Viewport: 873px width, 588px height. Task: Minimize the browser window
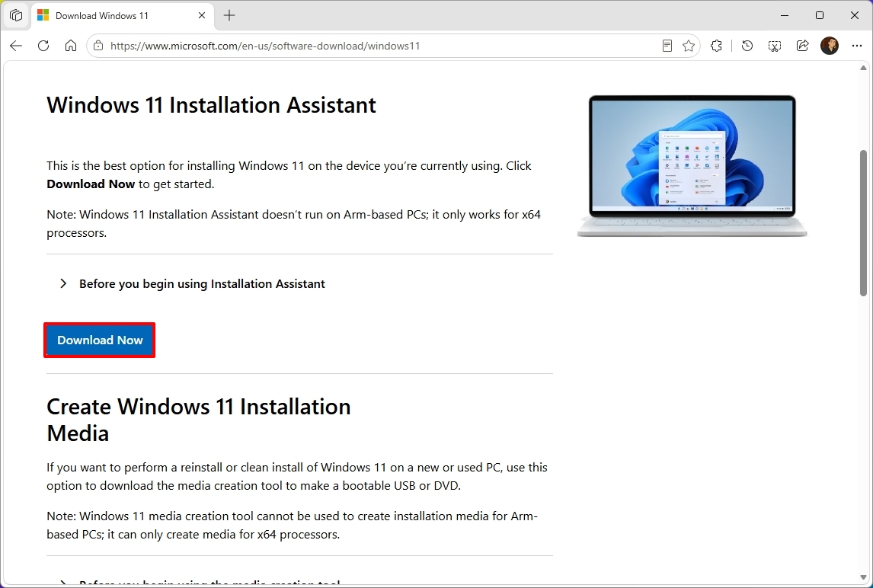tap(785, 15)
